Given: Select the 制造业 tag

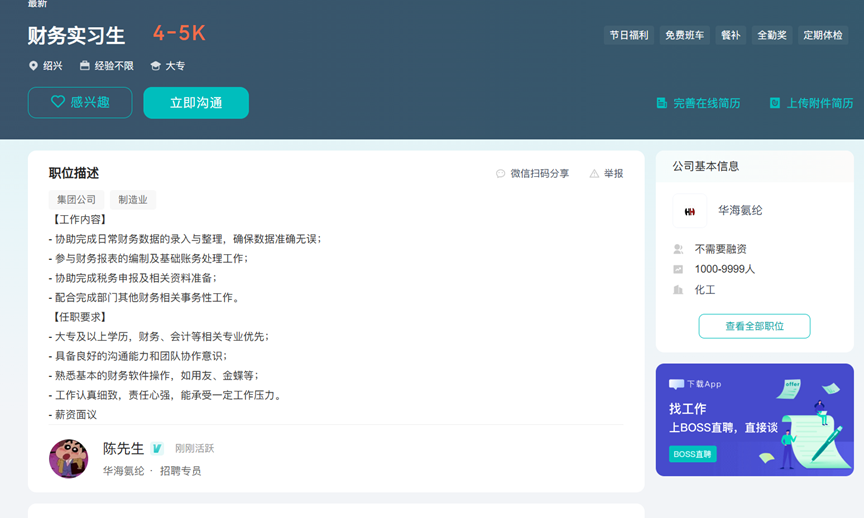Looking at the screenshot, I should (133, 199).
